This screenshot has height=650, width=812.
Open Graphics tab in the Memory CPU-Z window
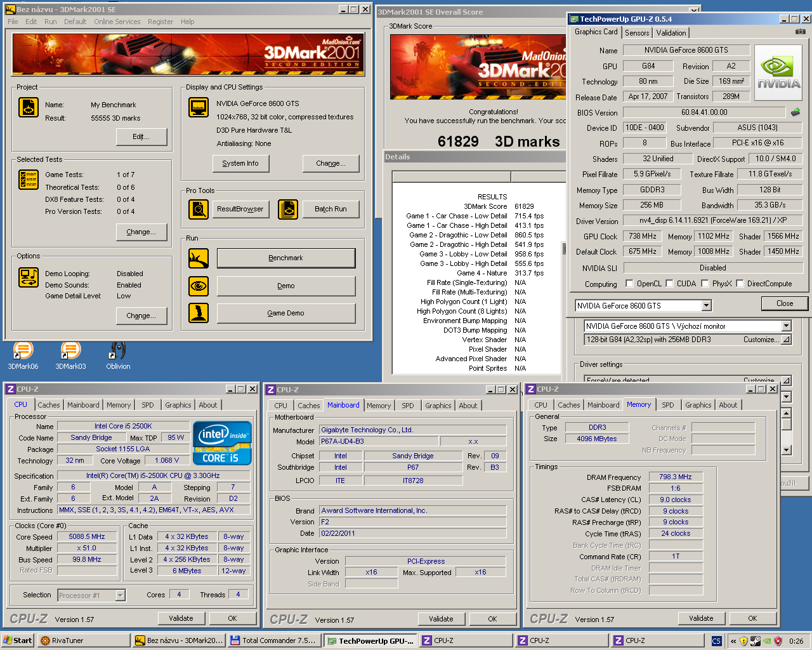click(698, 405)
